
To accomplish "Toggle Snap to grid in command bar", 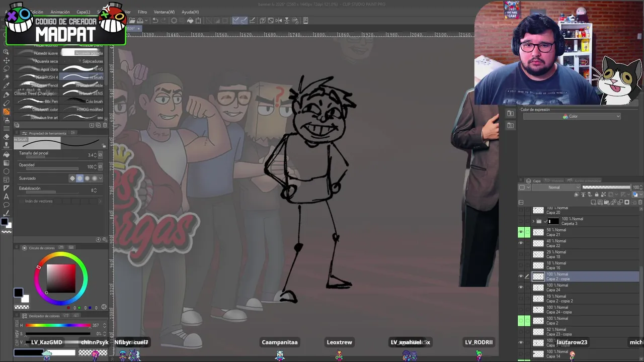I will [253, 21].
